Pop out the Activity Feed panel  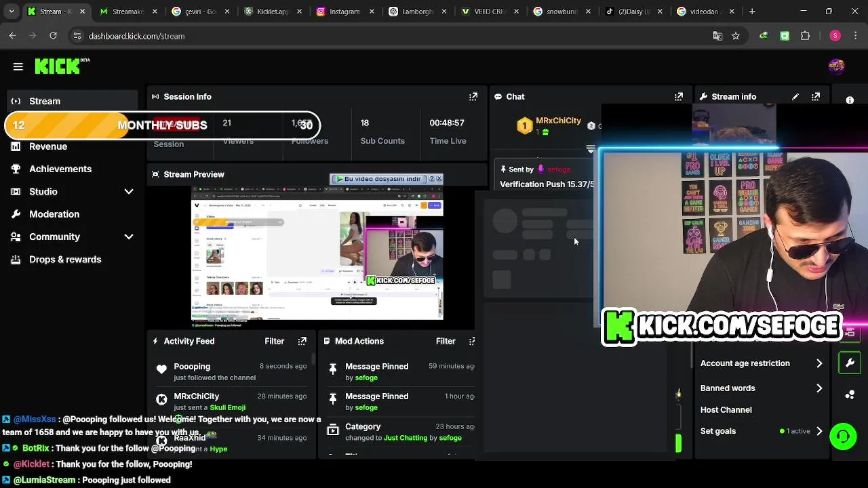pyautogui.click(x=302, y=341)
